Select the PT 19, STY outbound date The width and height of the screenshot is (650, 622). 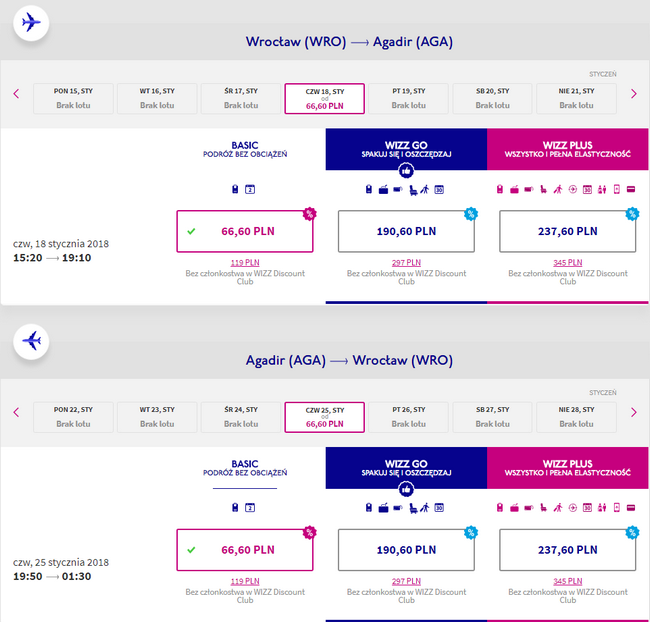[408, 98]
